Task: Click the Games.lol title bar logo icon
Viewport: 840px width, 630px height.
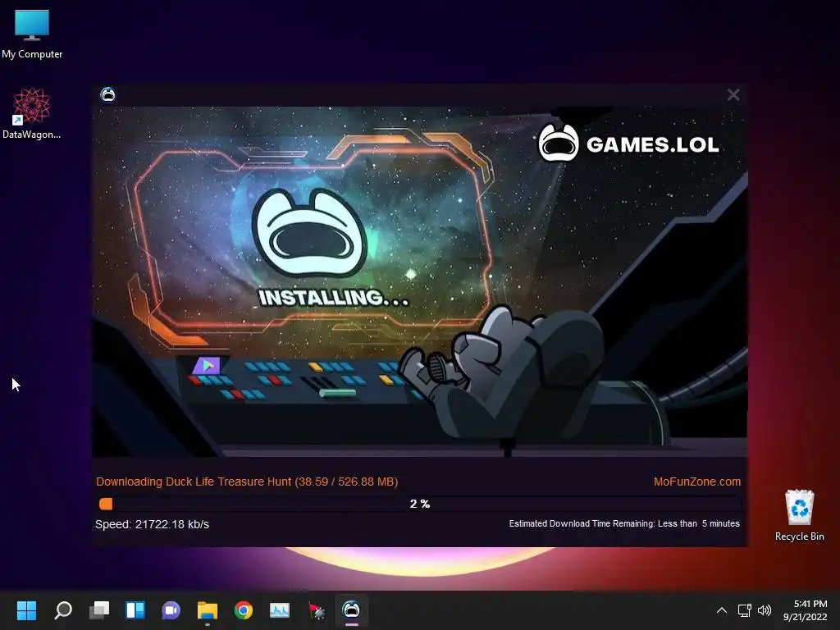Action: click(x=107, y=95)
